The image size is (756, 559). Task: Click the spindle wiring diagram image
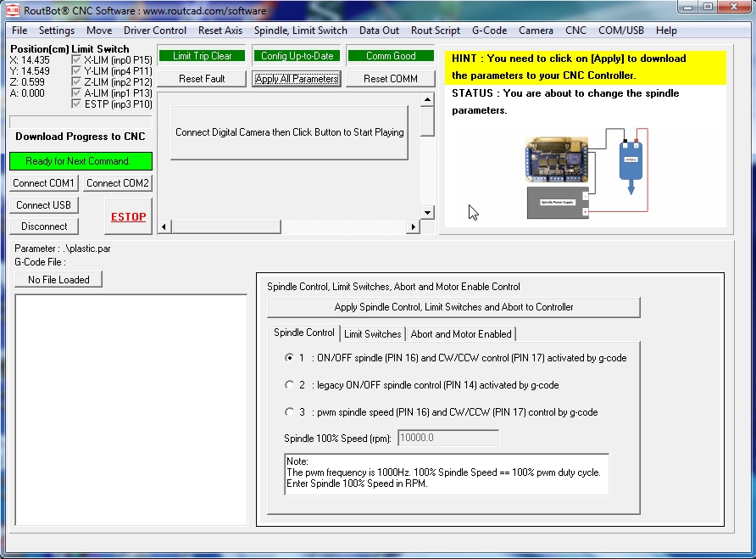click(586, 174)
